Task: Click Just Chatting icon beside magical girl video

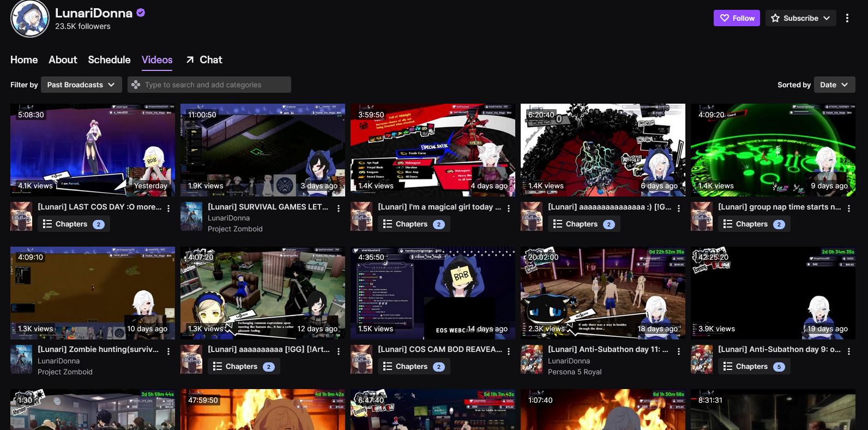Action: [x=361, y=216]
